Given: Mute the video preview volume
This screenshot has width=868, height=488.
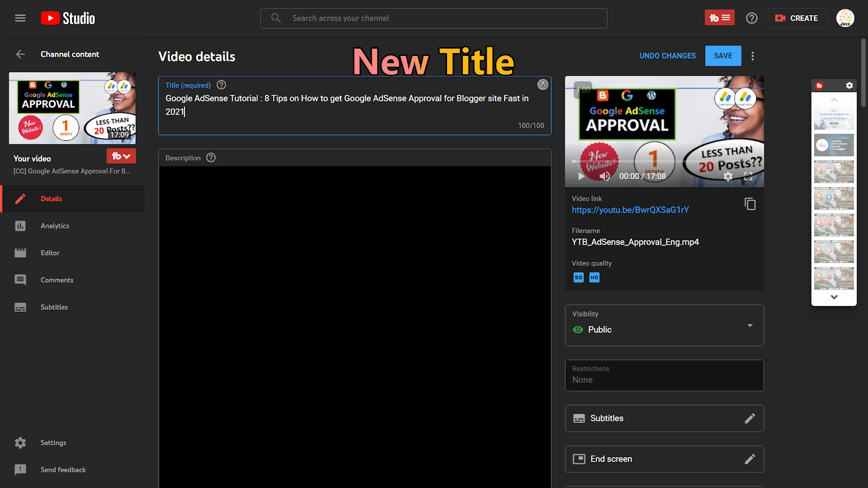Looking at the screenshot, I should (605, 176).
